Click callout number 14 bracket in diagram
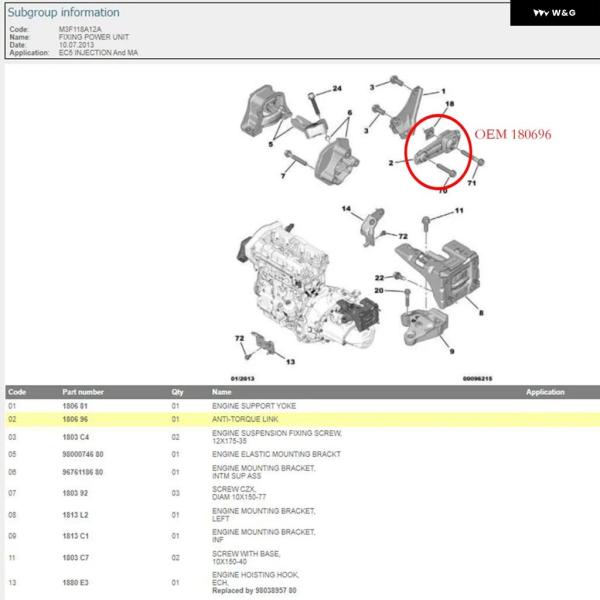The width and height of the screenshot is (600, 600). pos(346,209)
